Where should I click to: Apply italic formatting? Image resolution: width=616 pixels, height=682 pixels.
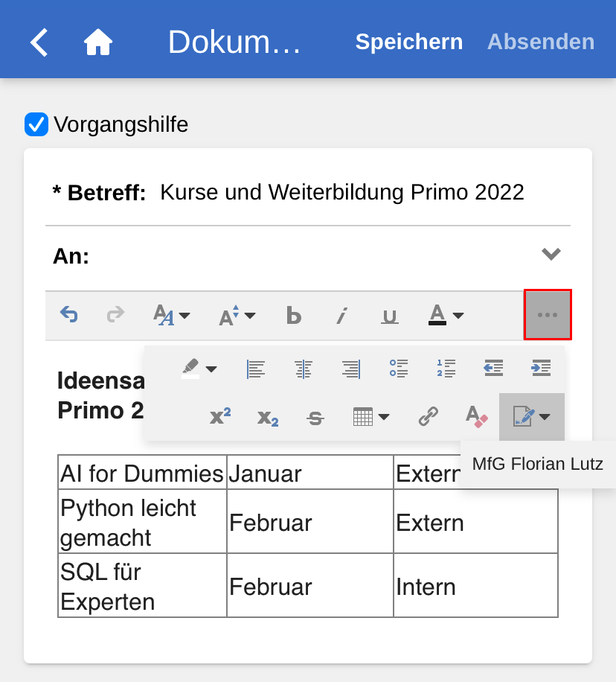click(x=341, y=315)
